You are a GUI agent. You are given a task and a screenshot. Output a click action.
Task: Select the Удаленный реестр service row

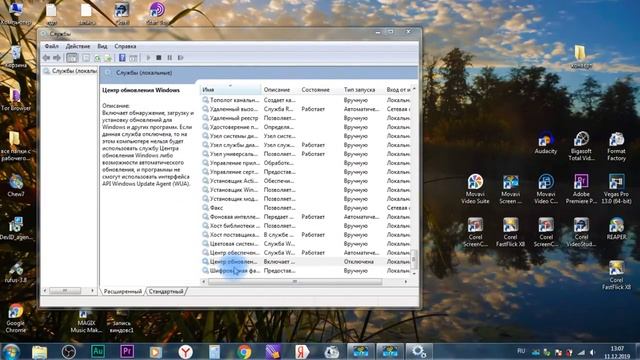coord(306,118)
